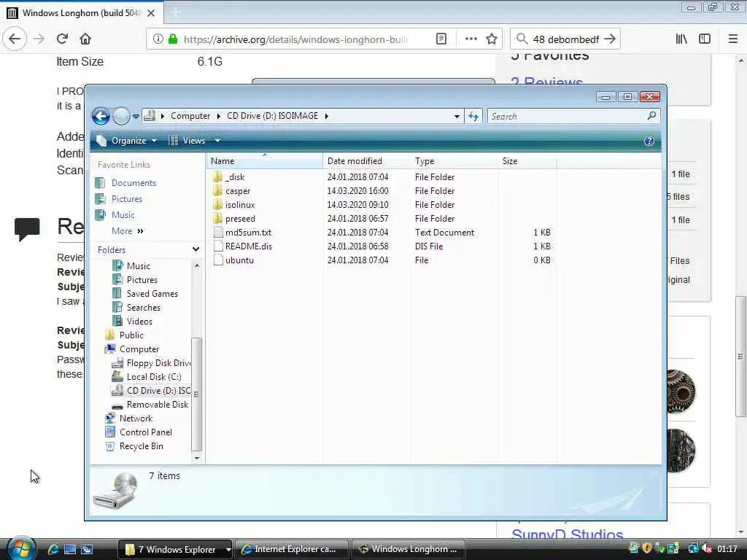Open the Firefox hamburger menu

(x=732, y=39)
